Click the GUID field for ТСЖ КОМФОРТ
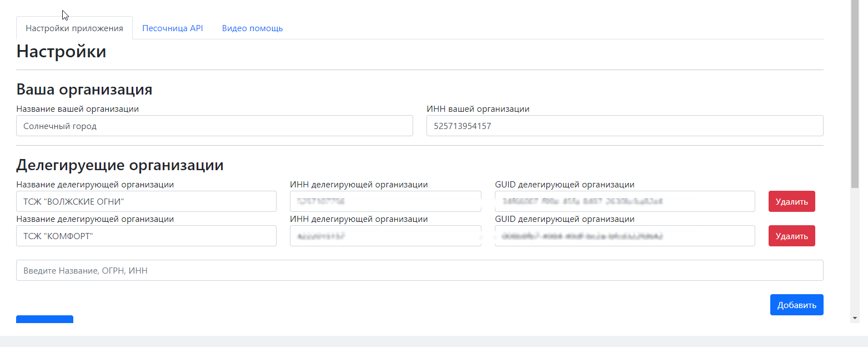868x347 pixels. coord(625,236)
